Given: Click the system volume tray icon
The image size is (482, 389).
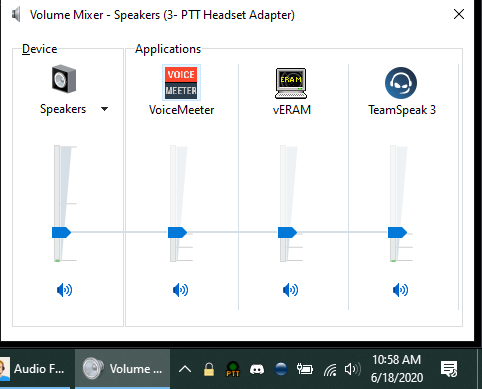Looking at the screenshot, I should (x=352, y=369).
